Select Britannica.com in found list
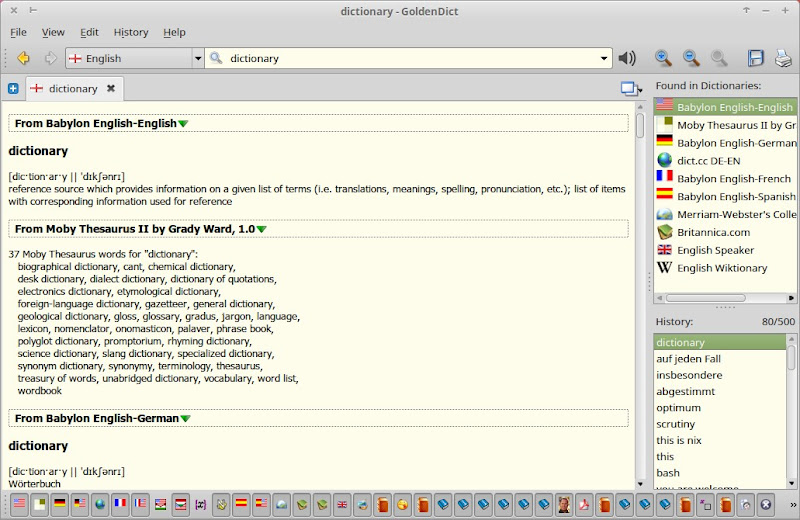Image resolution: width=800 pixels, height=520 pixels. (725, 232)
